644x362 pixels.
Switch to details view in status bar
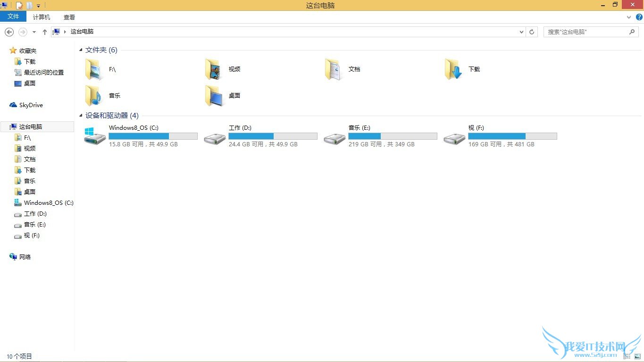point(627,356)
